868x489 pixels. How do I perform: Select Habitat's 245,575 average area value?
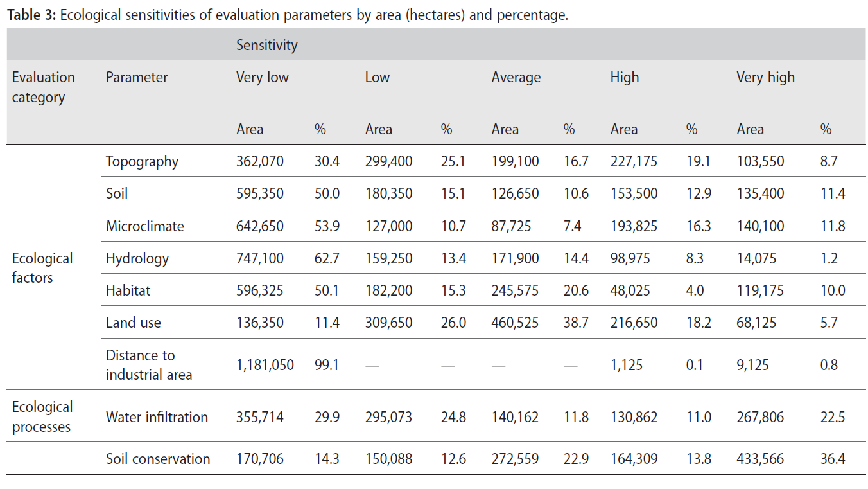tap(515, 290)
